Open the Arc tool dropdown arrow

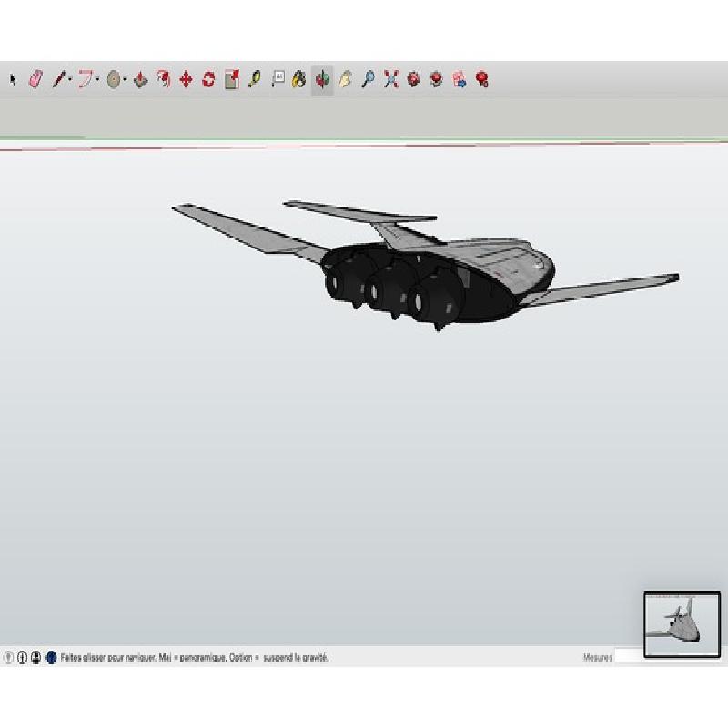tap(97, 80)
